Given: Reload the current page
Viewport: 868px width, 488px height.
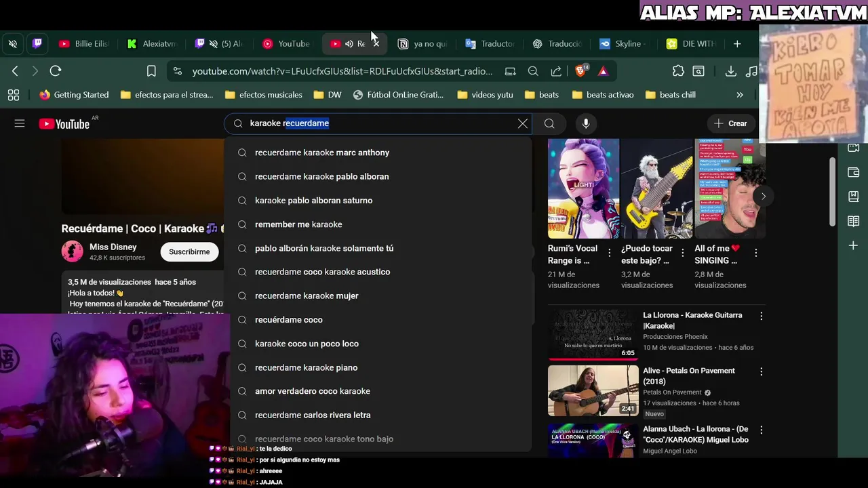Looking at the screenshot, I should (x=56, y=70).
